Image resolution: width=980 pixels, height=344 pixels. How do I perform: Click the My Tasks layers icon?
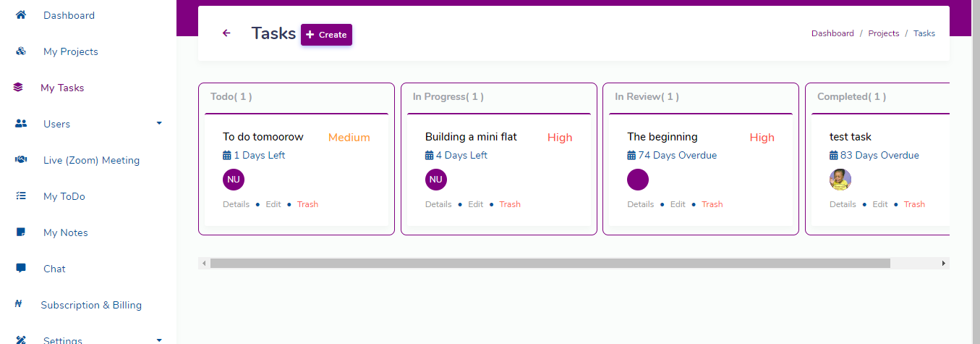[18, 88]
